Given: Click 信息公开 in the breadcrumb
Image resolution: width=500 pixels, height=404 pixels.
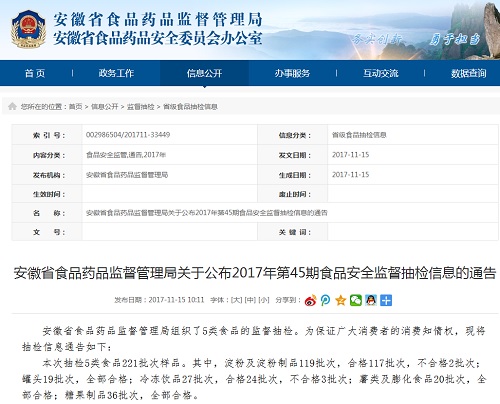Looking at the screenshot, I should [105, 107].
